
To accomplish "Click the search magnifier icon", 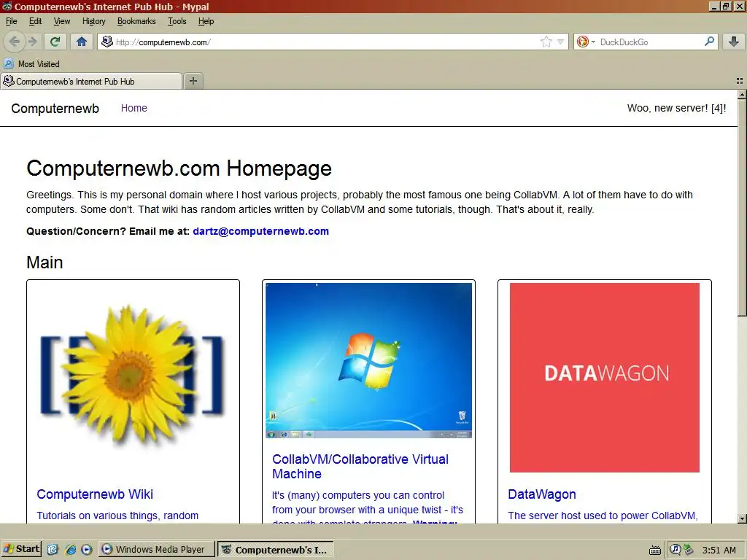I will pyautogui.click(x=709, y=42).
